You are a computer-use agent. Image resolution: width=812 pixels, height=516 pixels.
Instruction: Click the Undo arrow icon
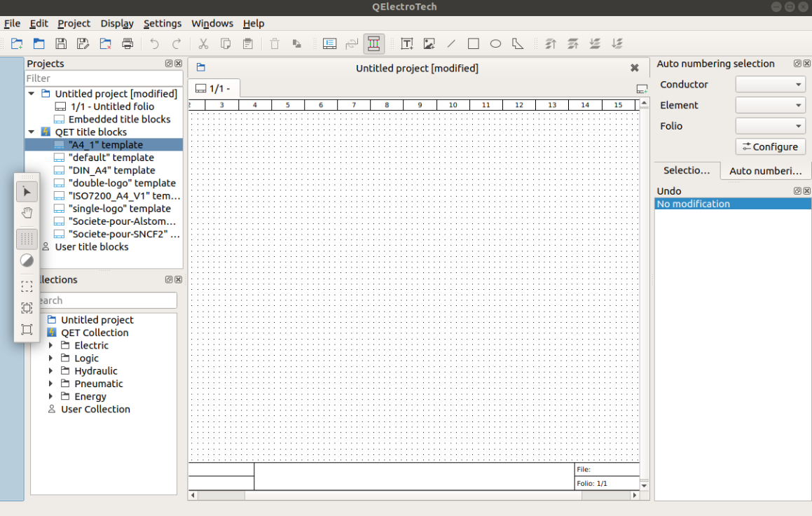[154, 44]
